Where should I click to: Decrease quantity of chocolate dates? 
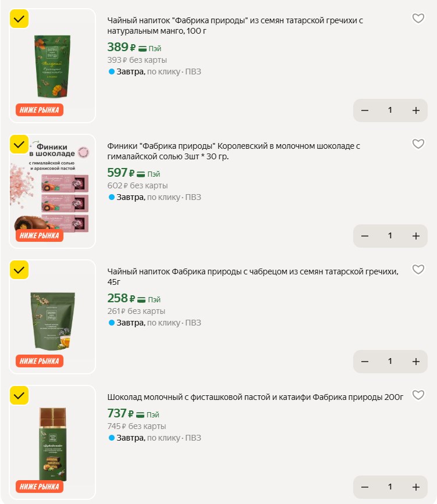[x=365, y=236]
